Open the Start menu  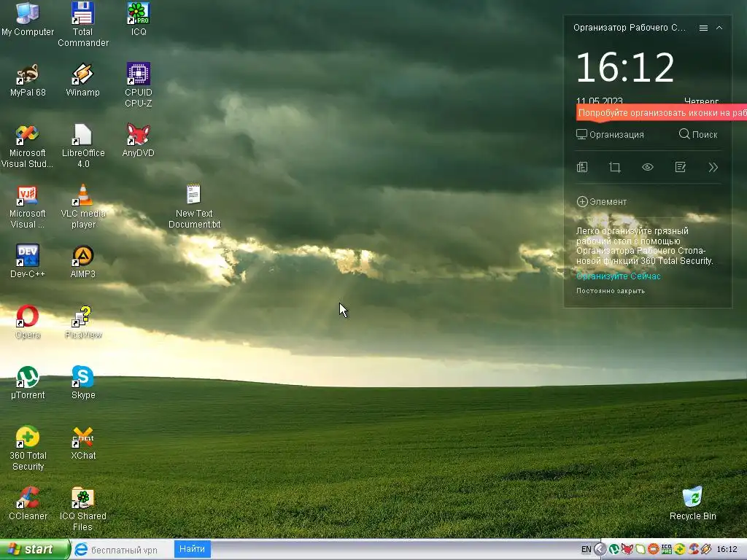click(x=34, y=550)
